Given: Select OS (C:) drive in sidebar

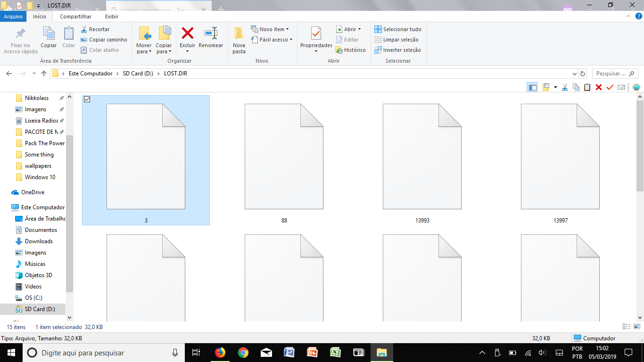Looking at the screenshot, I should 33,298.
